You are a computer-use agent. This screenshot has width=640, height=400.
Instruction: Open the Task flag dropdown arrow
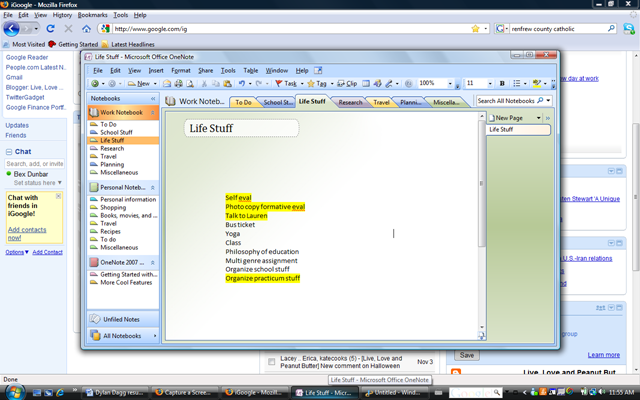click(x=302, y=83)
